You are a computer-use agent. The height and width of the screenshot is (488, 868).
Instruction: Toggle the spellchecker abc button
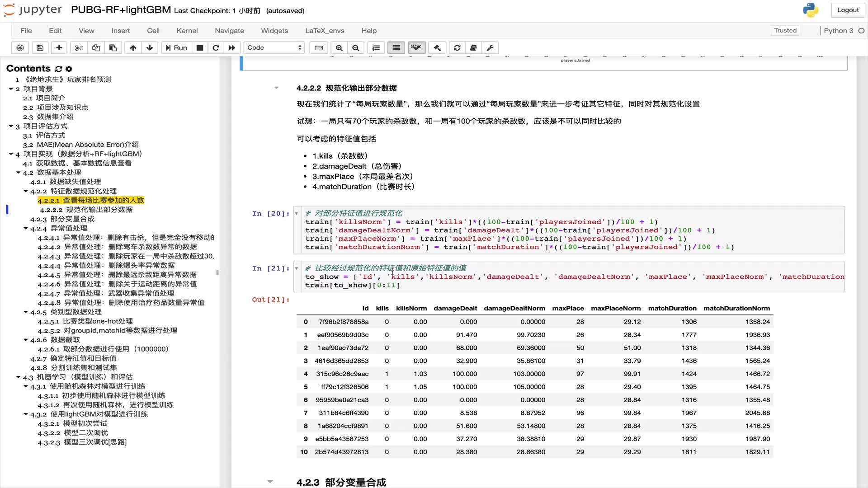tap(416, 48)
